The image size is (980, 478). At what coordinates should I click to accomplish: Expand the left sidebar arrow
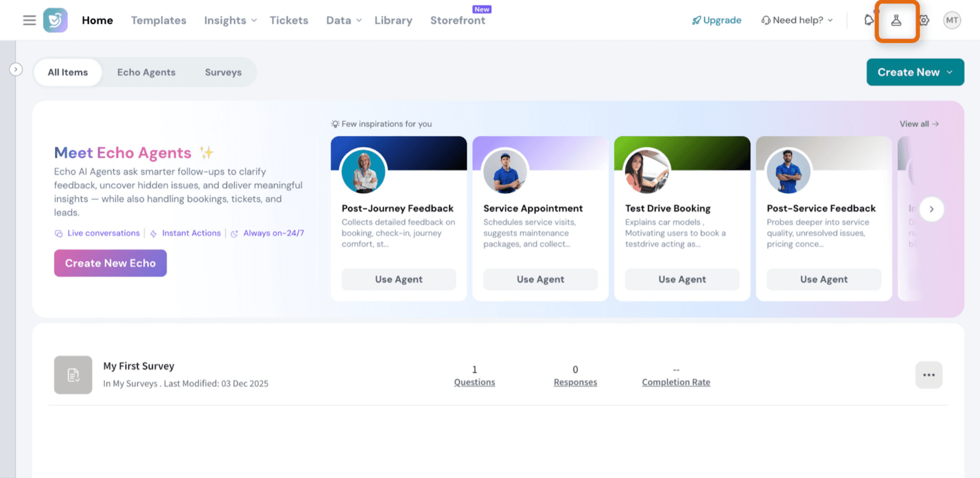(x=16, y=70)
